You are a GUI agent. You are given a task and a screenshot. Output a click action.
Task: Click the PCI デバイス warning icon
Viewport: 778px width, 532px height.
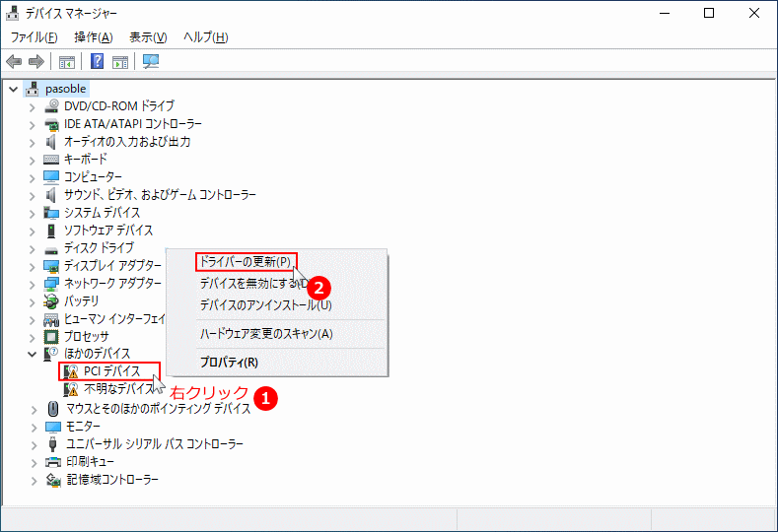click(71, 371)
